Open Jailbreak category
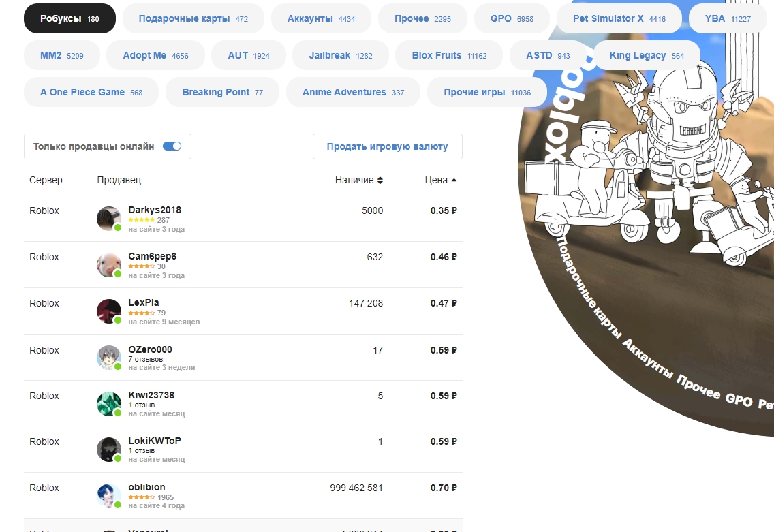The height and width of the screenshot is (532, 774). (341, 55)
